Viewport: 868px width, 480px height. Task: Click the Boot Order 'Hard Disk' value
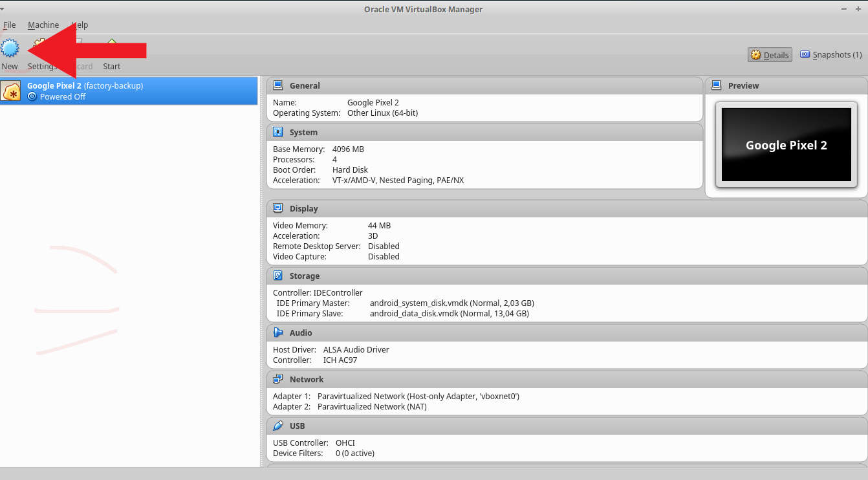350,170
